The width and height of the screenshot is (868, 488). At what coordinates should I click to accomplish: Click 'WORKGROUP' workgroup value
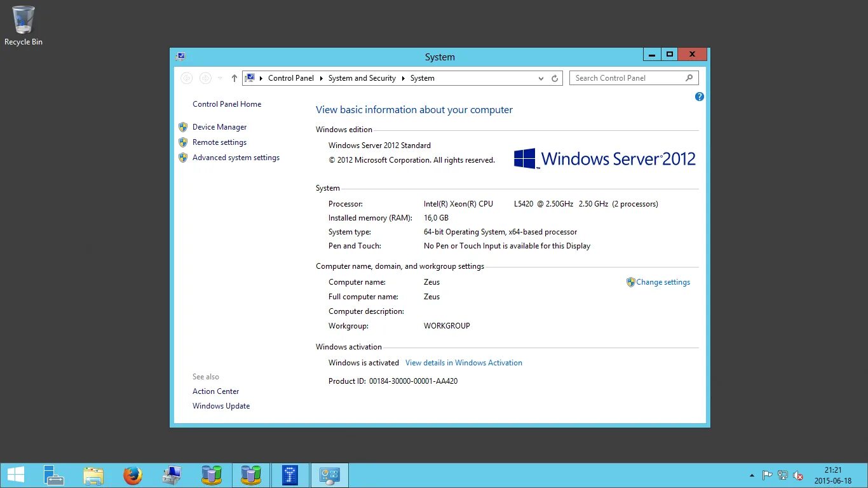click(x=447, y=326)
